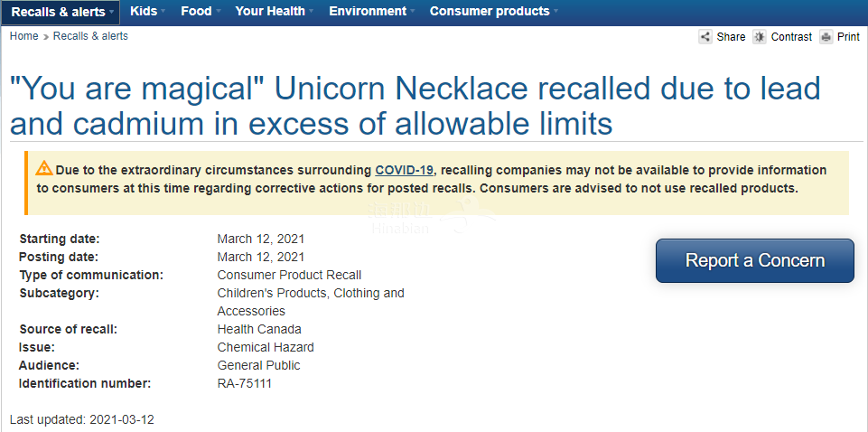This screenshot has width=868, height=432.
Task: Expand the Food menu dropdown arrow
Action: (x=218, y=11)
